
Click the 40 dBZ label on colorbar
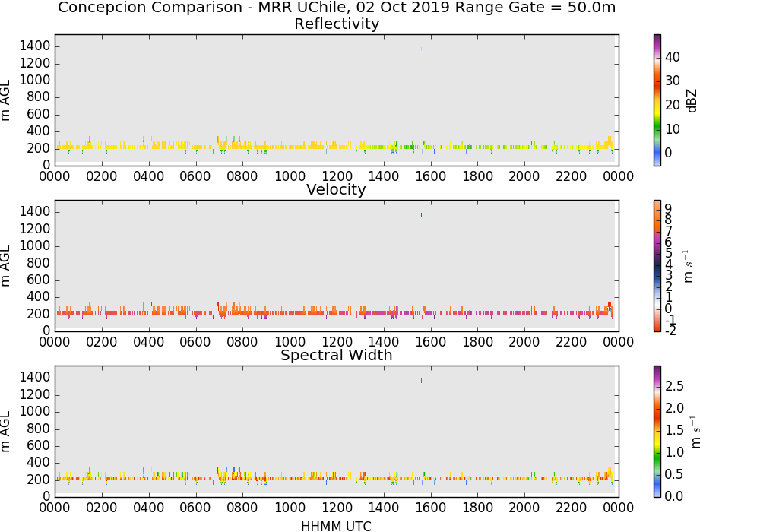click(x=673, y=57)
